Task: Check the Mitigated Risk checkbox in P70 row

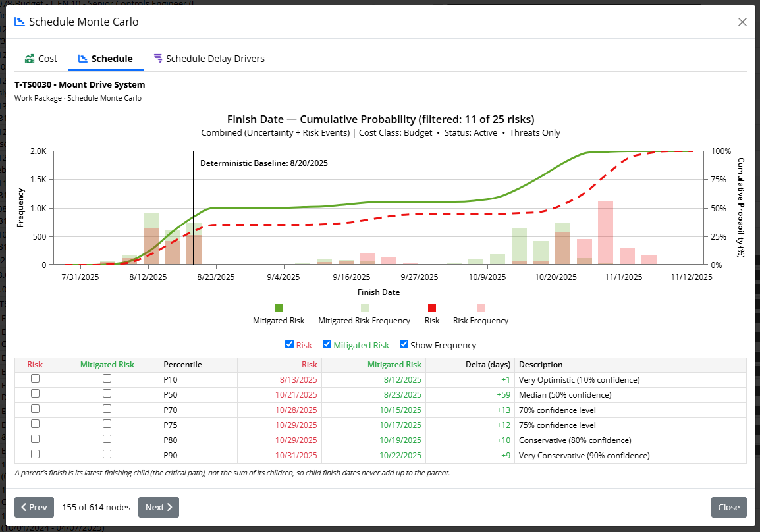Action: point(107,408)
